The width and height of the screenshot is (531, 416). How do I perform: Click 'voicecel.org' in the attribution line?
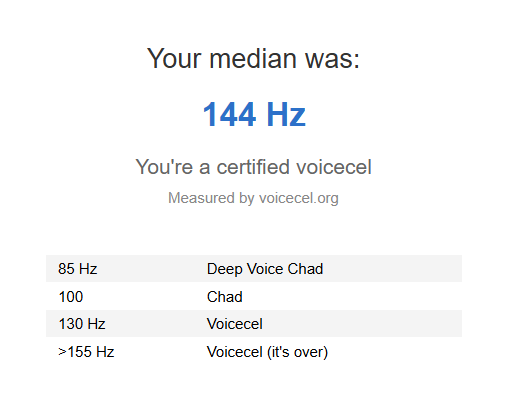[x=299, y=198]
